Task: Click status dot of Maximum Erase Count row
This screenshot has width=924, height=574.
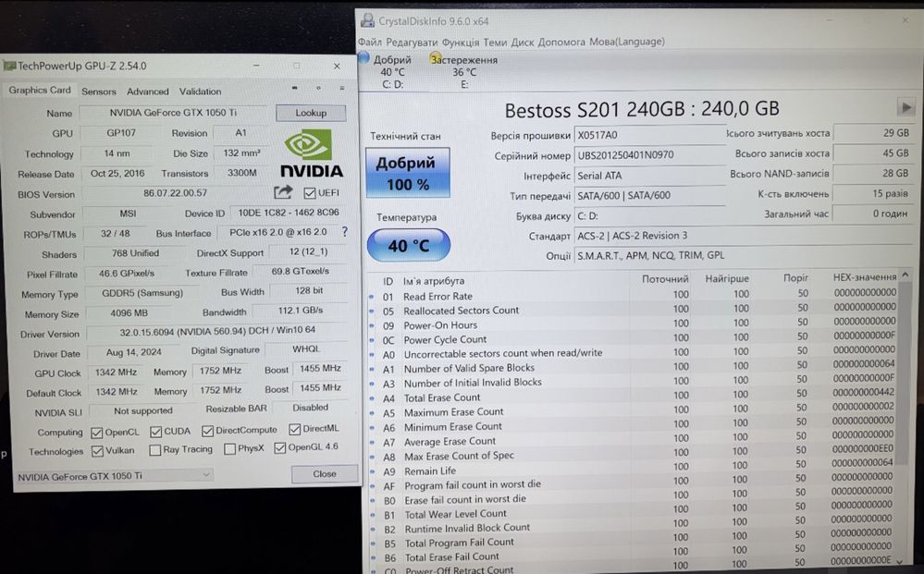Action: pyautogui.click(x=372, y=412)
